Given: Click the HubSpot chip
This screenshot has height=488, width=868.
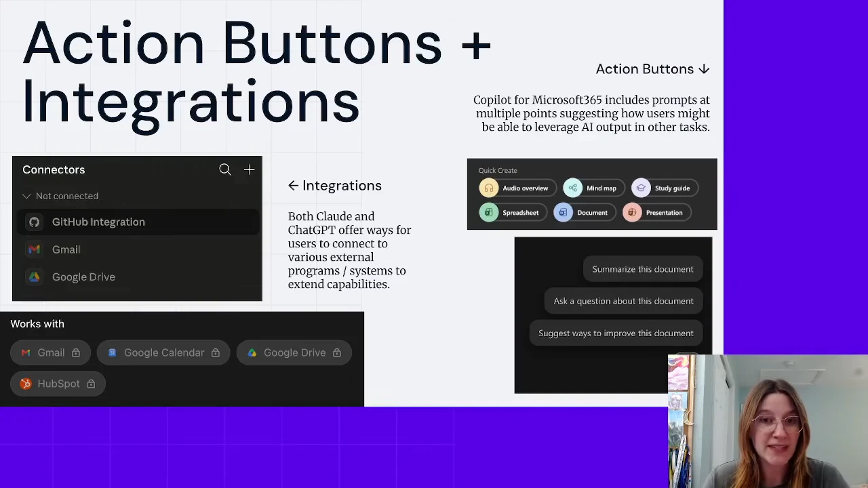Looking at the screenshot, I should (x=58, y=384).
